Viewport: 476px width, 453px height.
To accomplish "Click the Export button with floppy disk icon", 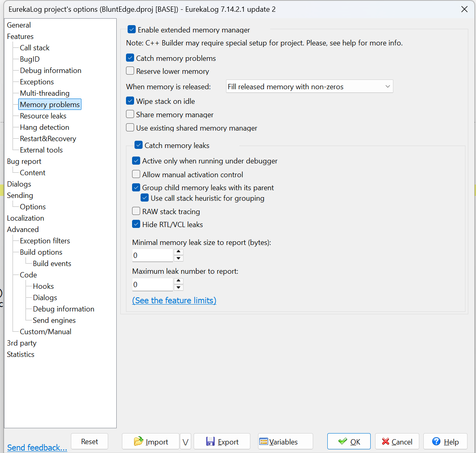I will pos(222,442).
